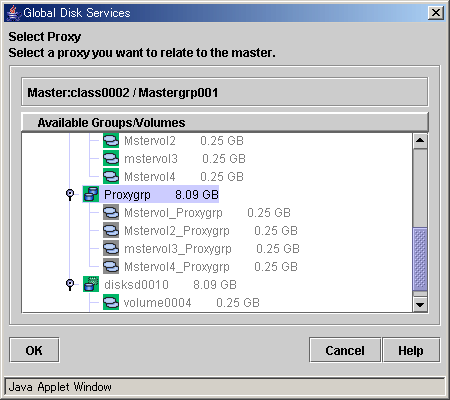
Task: Click the Available Groups/Volumes header
Action: coord(225,122)
